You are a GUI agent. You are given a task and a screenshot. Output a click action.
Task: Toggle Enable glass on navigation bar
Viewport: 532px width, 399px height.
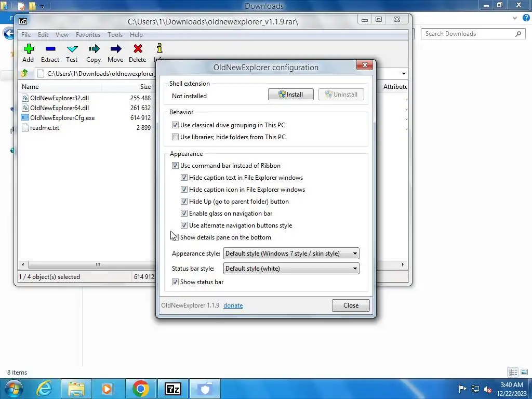[x=184, y=214]
